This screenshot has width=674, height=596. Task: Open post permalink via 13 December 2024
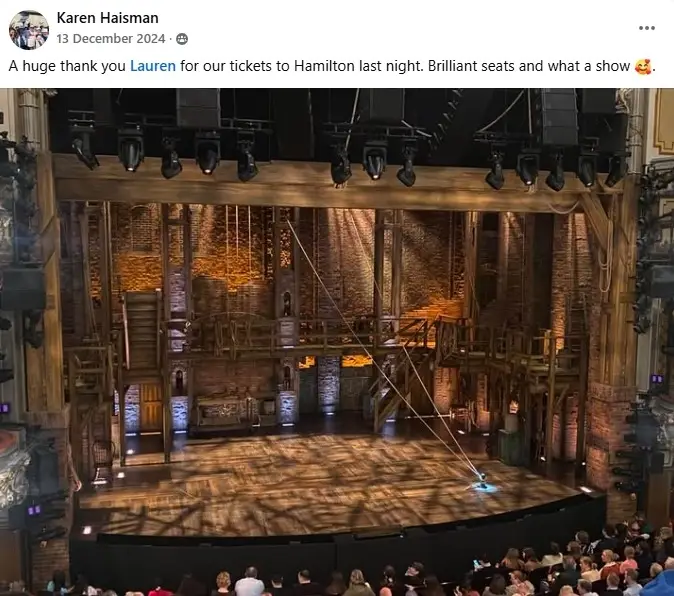click(111, 39)
